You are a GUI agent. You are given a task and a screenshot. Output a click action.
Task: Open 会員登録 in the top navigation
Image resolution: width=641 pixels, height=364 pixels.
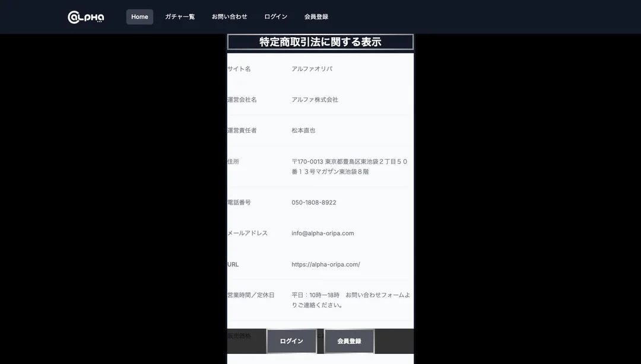pos(316,17)
